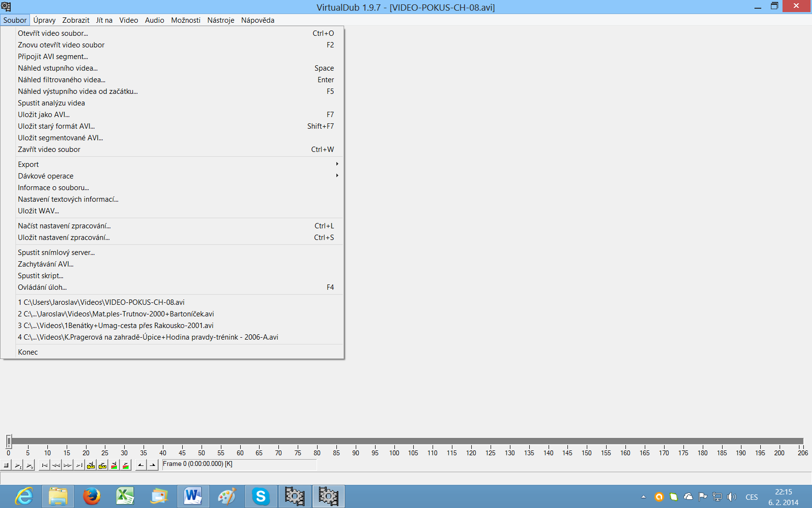Jump to the start of the video
812x508 pixels.
(x=44, y=465)
